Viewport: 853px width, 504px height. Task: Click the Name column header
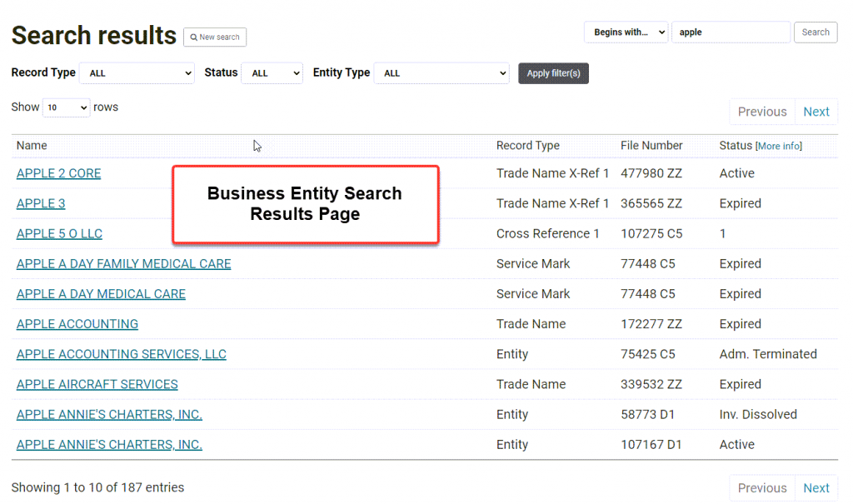tap(32, 145)
